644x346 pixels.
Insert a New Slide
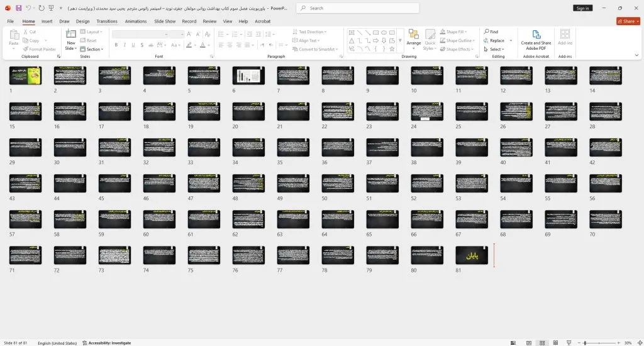click(70, 40)
